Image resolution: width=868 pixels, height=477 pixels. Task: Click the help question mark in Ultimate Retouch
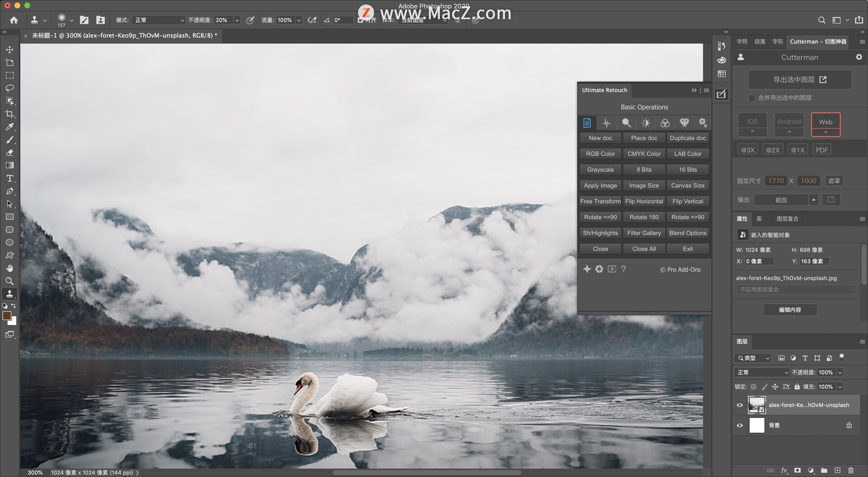click(x=623, y=269)
